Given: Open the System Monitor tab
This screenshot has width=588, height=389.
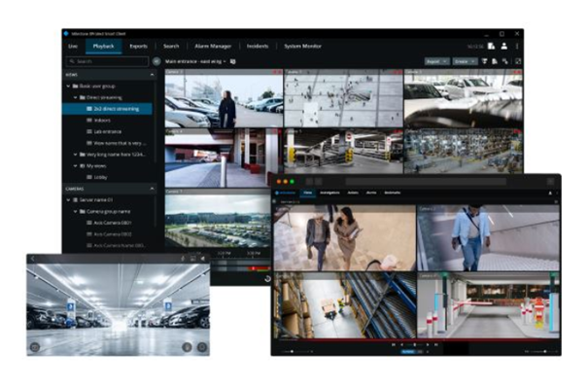Looking at the screenshot, I should 305,46.
